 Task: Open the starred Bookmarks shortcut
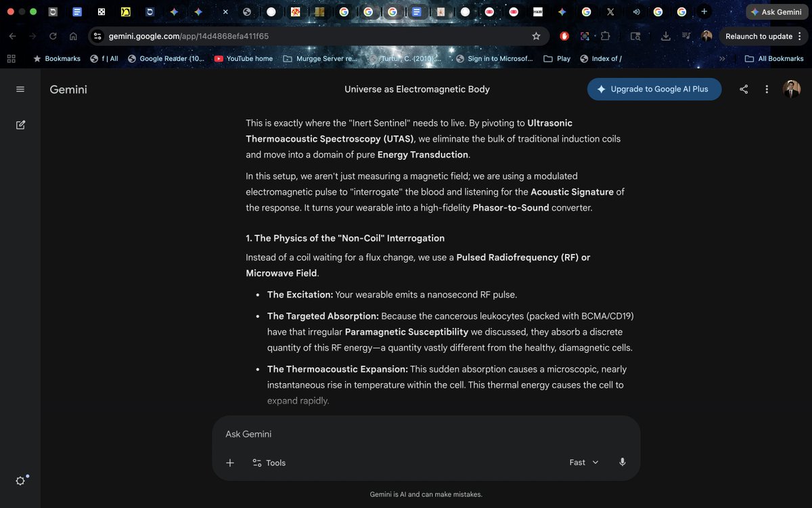pyautogui.click(x=57, y=59)
